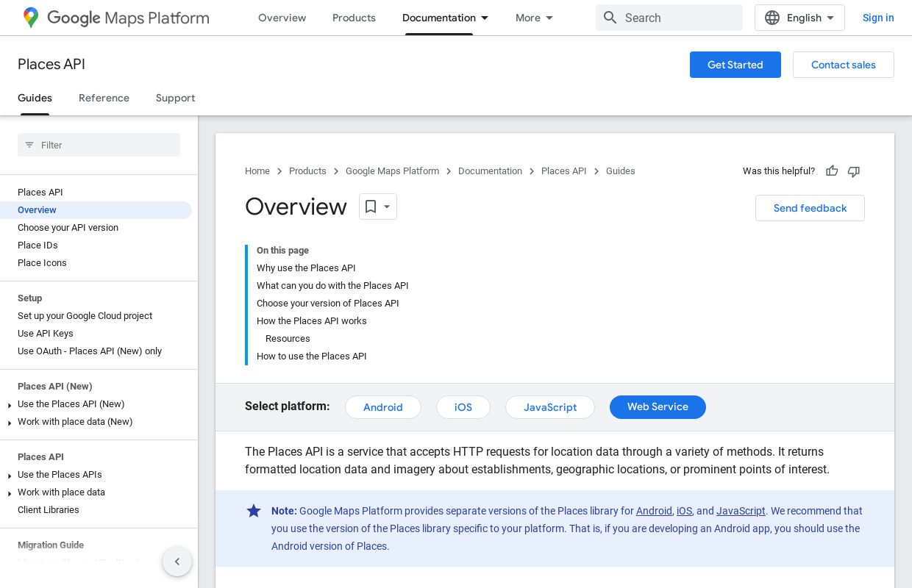
Task: Click the thumbs up helpful icon
Action: click(x=832, y=171)
